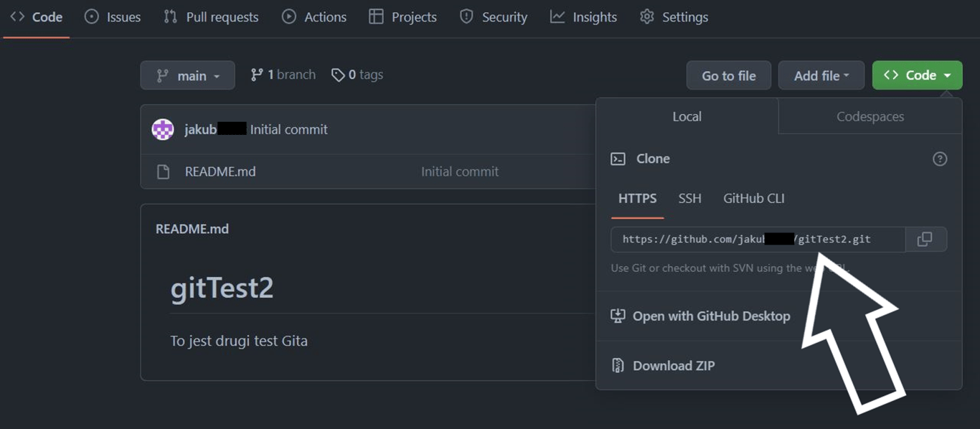980x429 pixels.
Task: Switch to the Codespaces tab
Action: (x=870, y=116)
